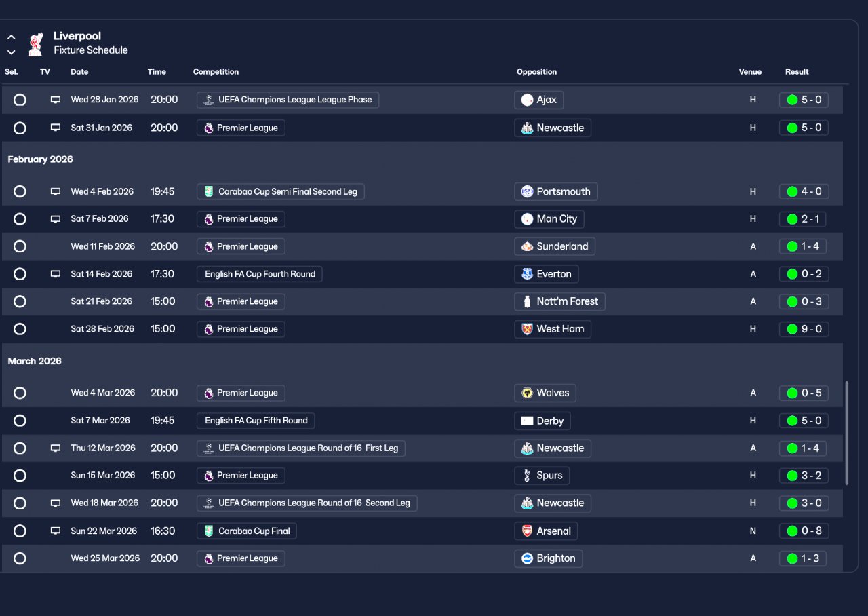Click the fixture list vertical scrollbar
868x616 pixels.
click(846, 434)
